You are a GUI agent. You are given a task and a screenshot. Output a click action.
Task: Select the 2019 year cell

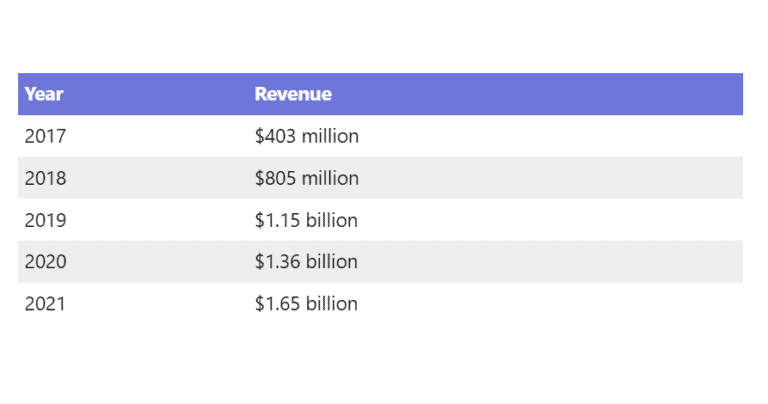45,220
